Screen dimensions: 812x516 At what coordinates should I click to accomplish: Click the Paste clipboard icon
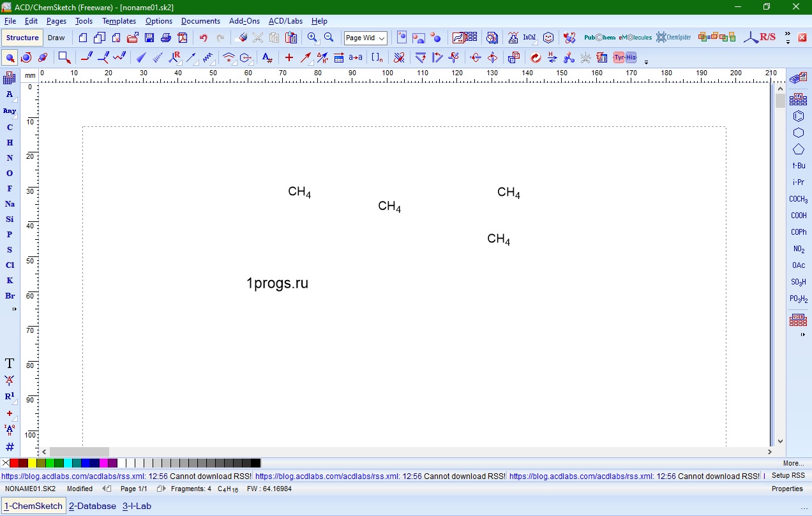tap(290, 38)
